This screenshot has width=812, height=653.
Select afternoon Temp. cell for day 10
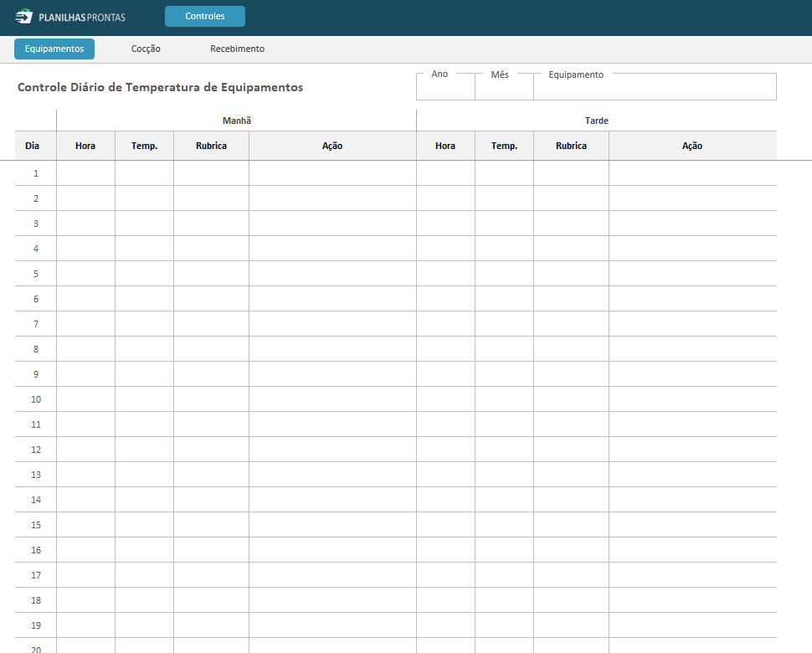click(x=504, y=399)
